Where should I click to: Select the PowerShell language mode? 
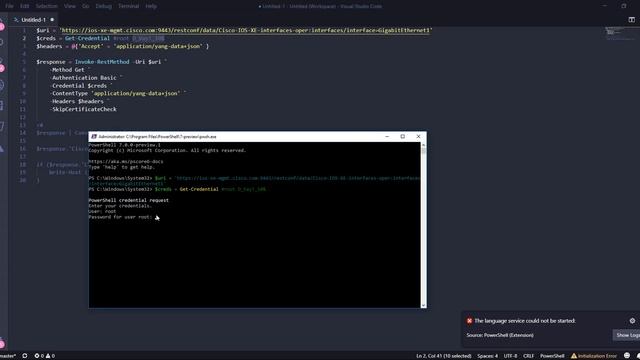[552, 356]
